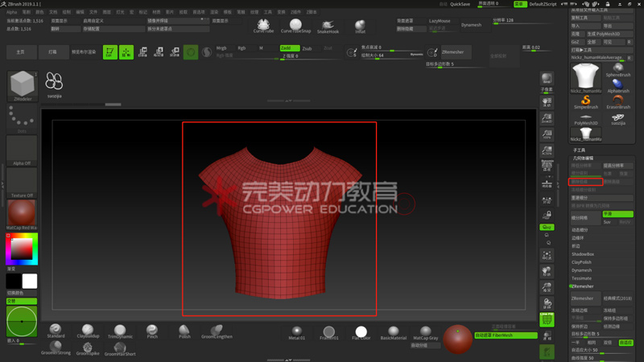
Task: Click the color picker square
Action: [22, 249]
